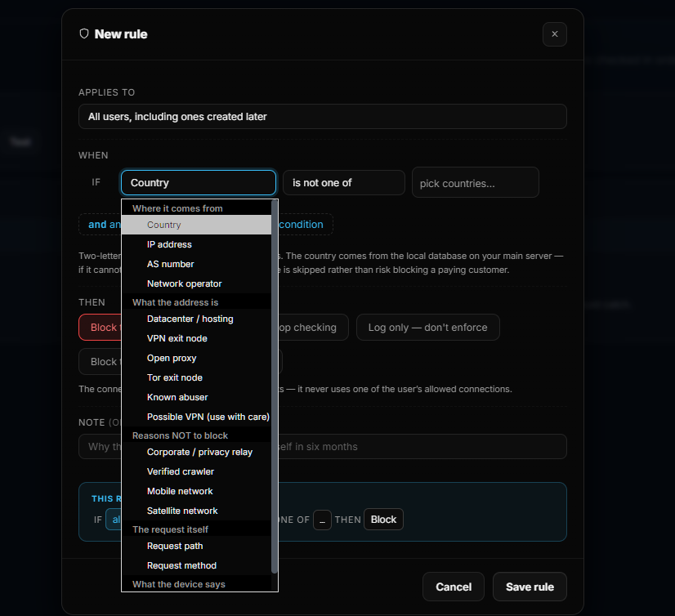Choose Network operator option

(x=196, y=283)
